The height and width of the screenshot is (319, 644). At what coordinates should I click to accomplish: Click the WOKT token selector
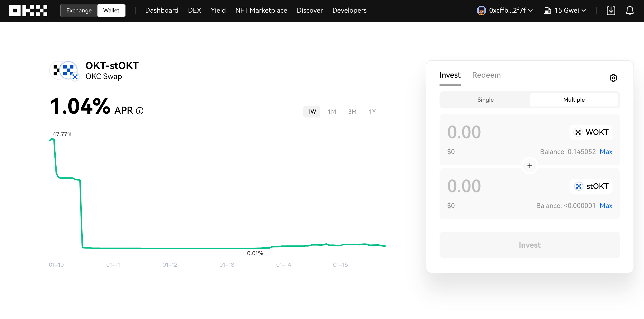(591, 132)
